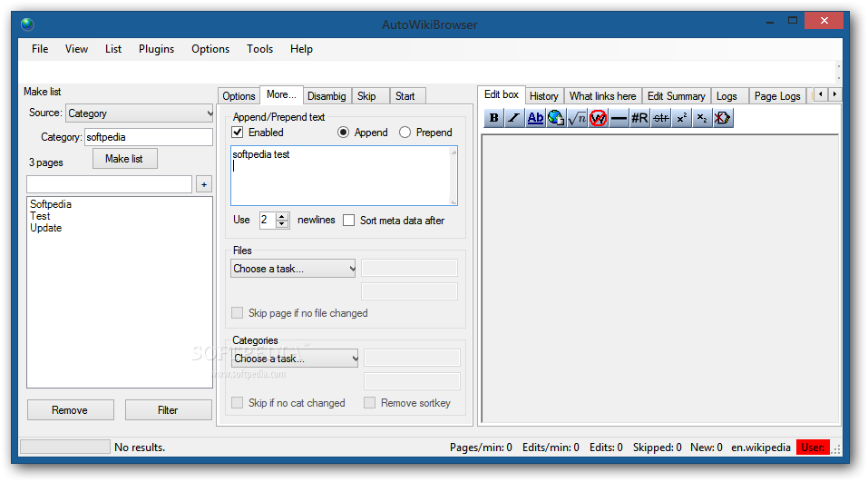The image size is (868, 482).
Task: Insert external link globe icon
Action: coord(556,118)
